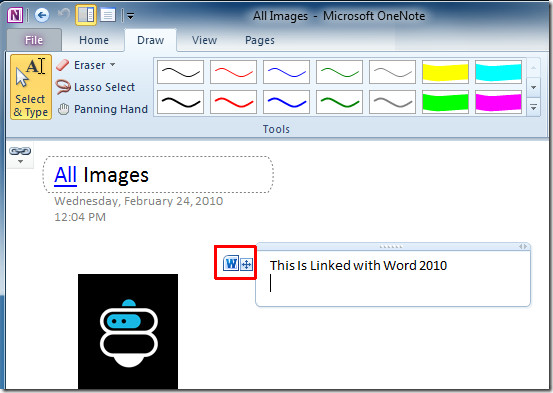This screenshot has height=393, width=553.
Task: Pick the Lasso Select tool
Action: pyautogui.click(x=95, y=87)
